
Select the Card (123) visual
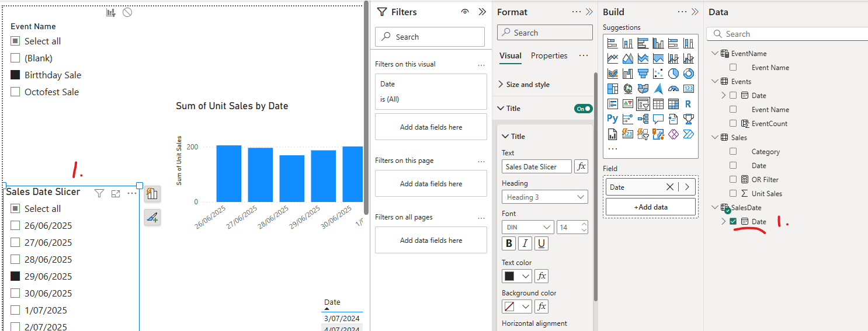(x=689, y=89)
